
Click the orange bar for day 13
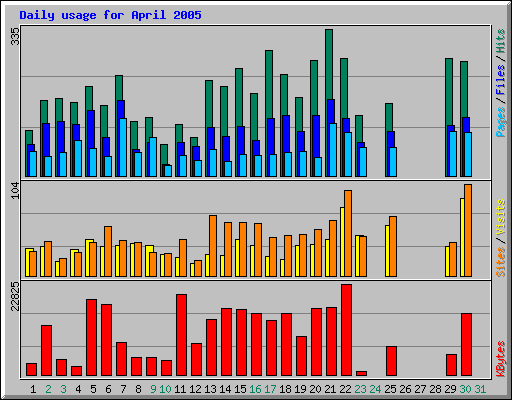[213, 246]
